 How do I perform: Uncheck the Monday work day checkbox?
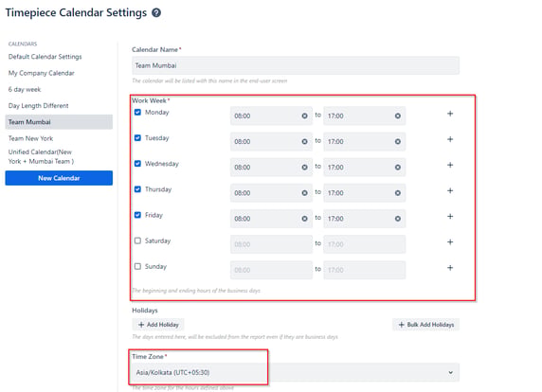137,113
